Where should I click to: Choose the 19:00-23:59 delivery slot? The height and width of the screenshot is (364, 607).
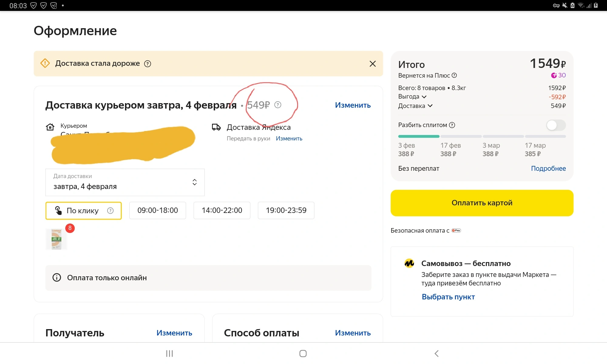(x=286, y=211)
